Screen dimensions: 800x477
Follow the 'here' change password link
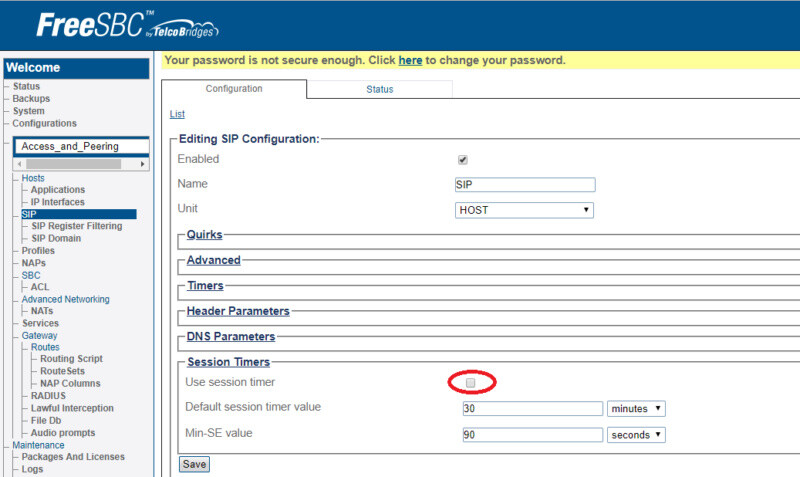[410, 60]
